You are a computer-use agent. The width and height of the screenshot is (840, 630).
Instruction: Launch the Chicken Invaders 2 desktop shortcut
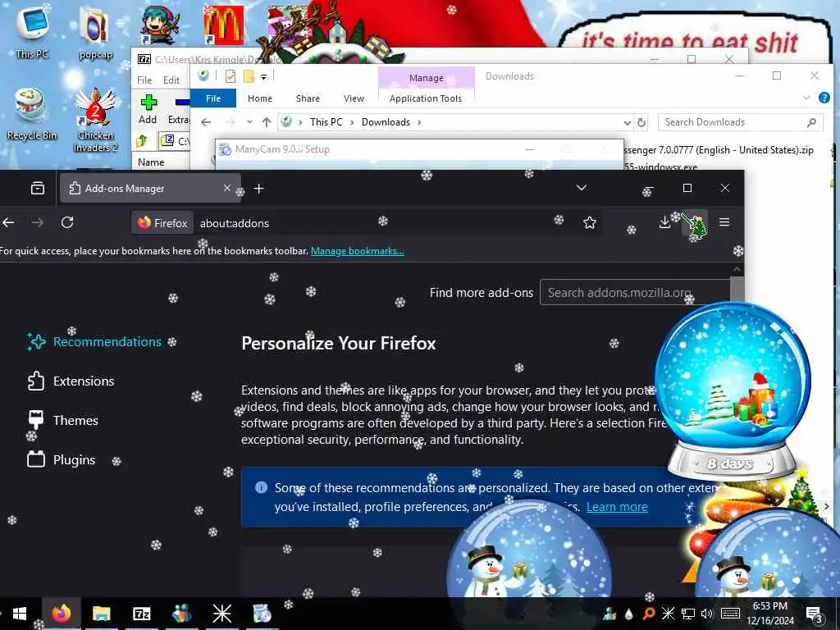(x=95, y=120)
